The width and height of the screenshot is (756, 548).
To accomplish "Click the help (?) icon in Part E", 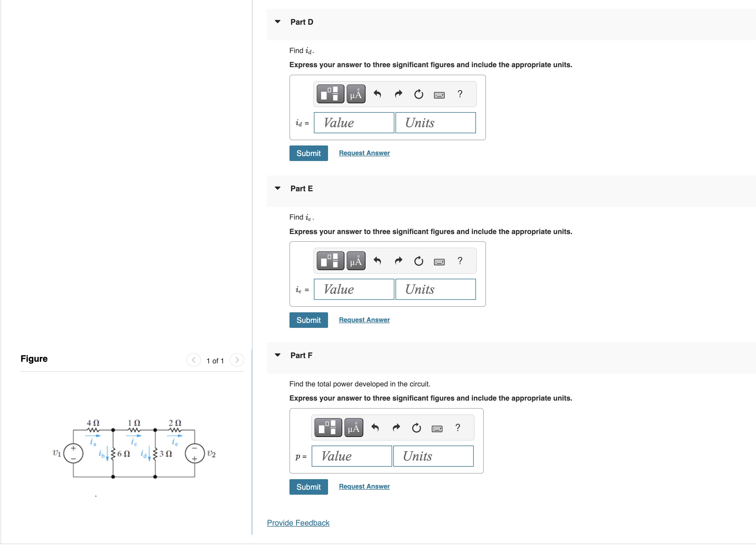I will [460, 261].
